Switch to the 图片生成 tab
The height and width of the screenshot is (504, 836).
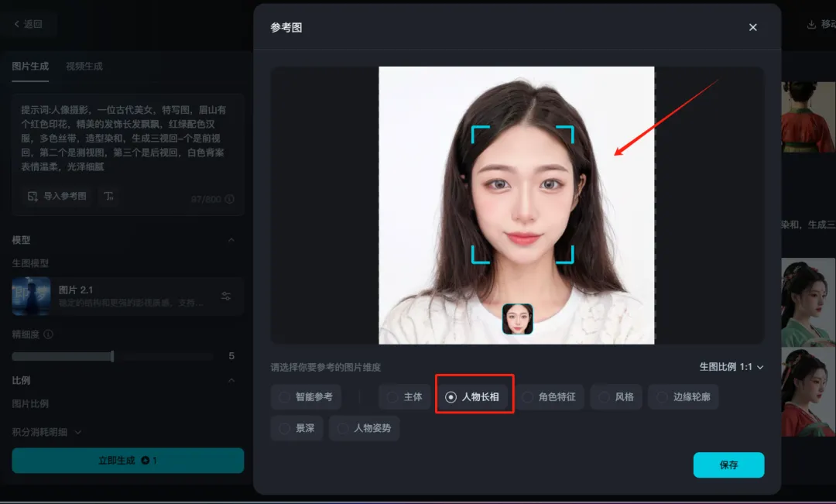30,67
